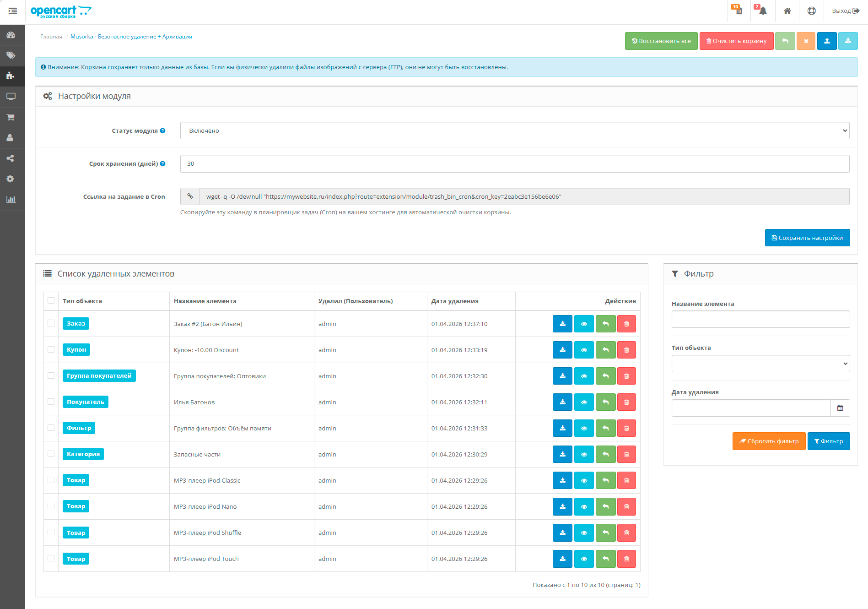Toggle the sidebar menu hamburger button
This screenshot has height=609, width=868.
[13, 11]
